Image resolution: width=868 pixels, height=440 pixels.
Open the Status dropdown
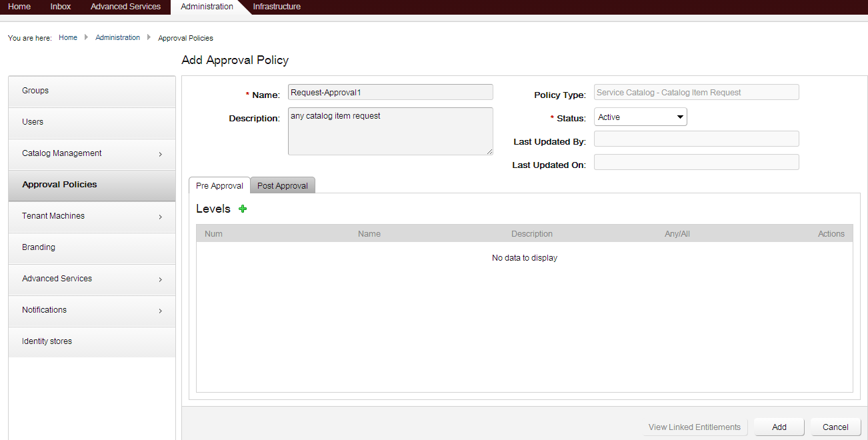click(x=640, y=117)
